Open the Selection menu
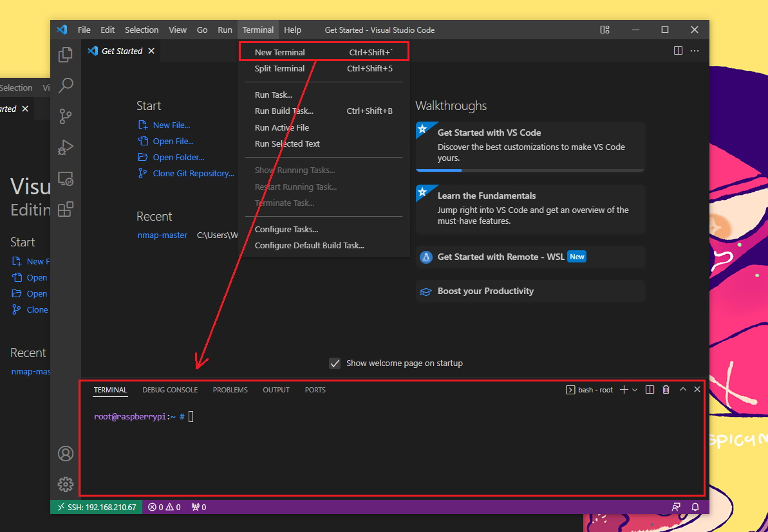Image resolution: width=768 pixels, height=532 pixels. [x=142, y=30]
